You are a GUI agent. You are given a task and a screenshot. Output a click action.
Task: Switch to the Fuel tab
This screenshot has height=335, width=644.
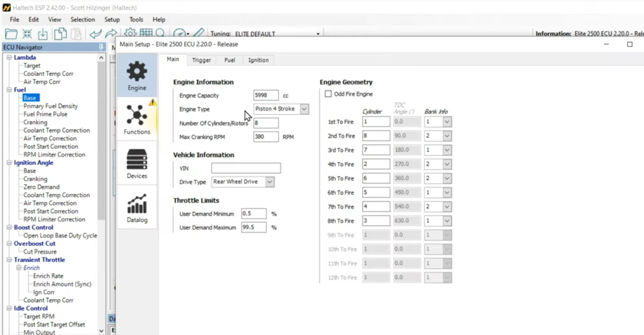tap(230, 60)
